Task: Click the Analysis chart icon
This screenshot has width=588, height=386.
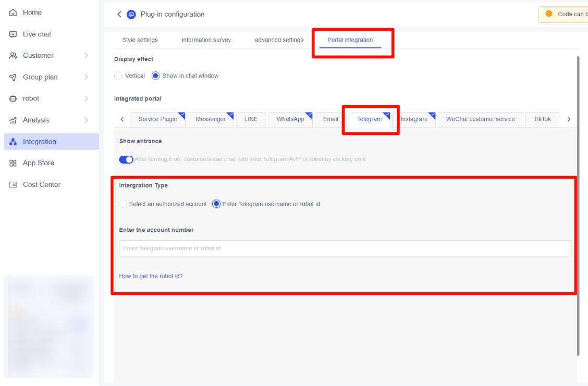Action: tap(13, 120)
